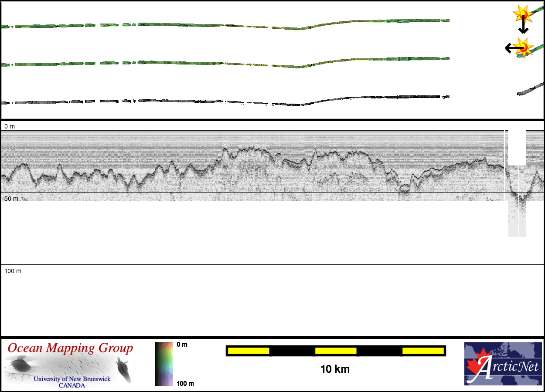Click the 100 m legend label
545x392 pixels.
[x=185, y=384]
